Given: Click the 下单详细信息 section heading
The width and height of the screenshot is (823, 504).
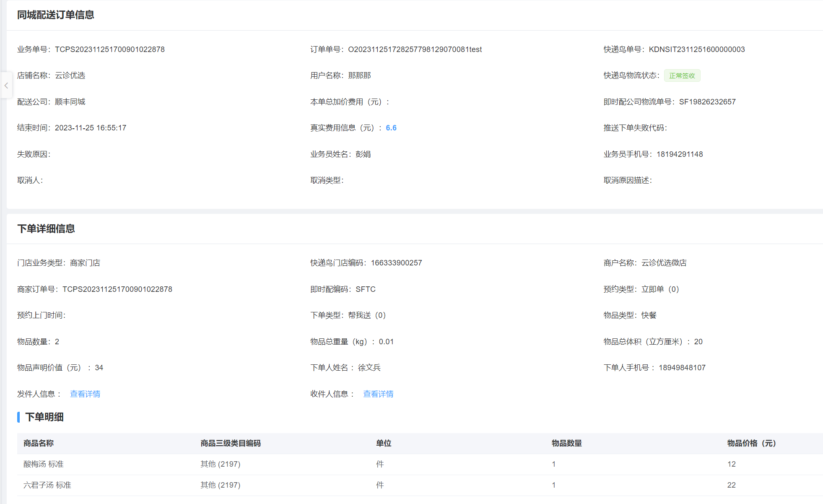Looking at the screenshot, I should 46,229.
